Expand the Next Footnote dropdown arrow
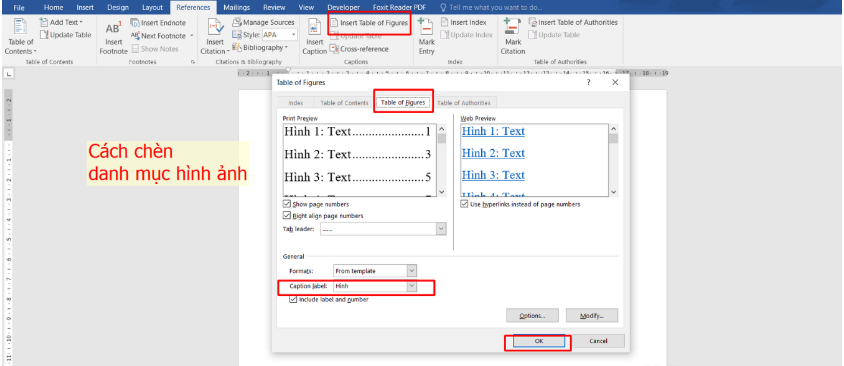This screenshot has height=366, width=844. pyautogui.click(x=191, y=36)
